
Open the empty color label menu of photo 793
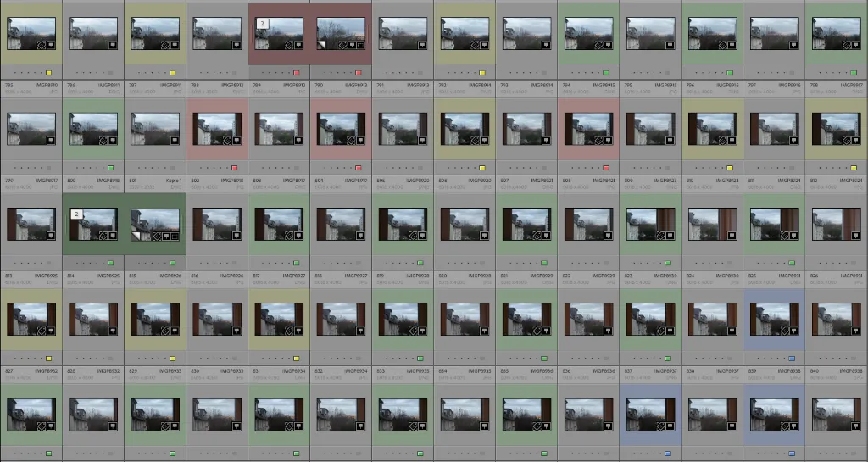coord(545,168)
